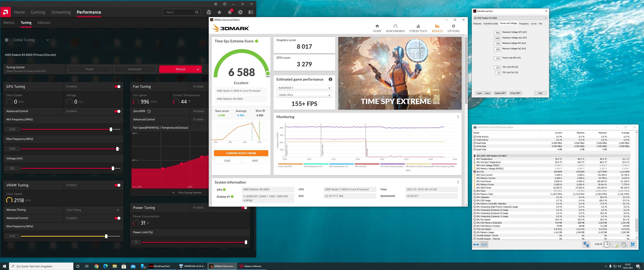Toggle the VRAM Tuning switch

point(117,185)
